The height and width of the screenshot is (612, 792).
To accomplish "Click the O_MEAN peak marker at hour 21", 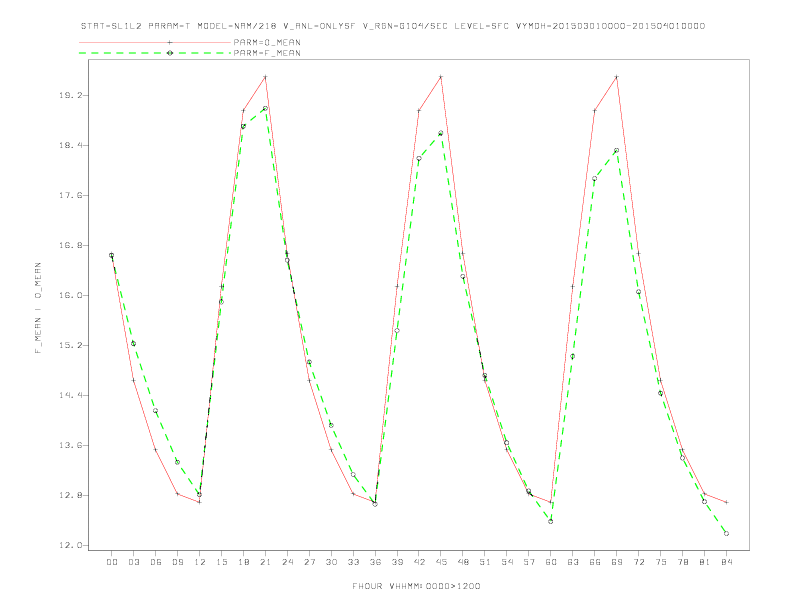I will [265, 77].
